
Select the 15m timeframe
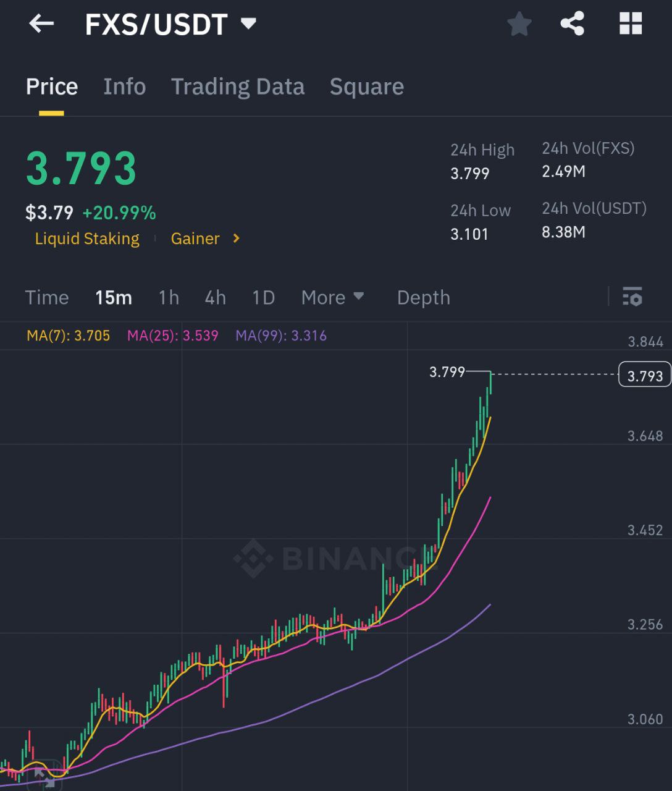click(x=114, y=297)
